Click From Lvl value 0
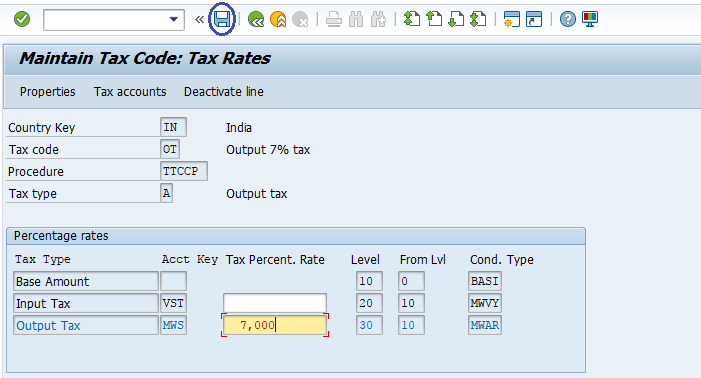The height and width of the screenshot is (378, 701). 411,281
